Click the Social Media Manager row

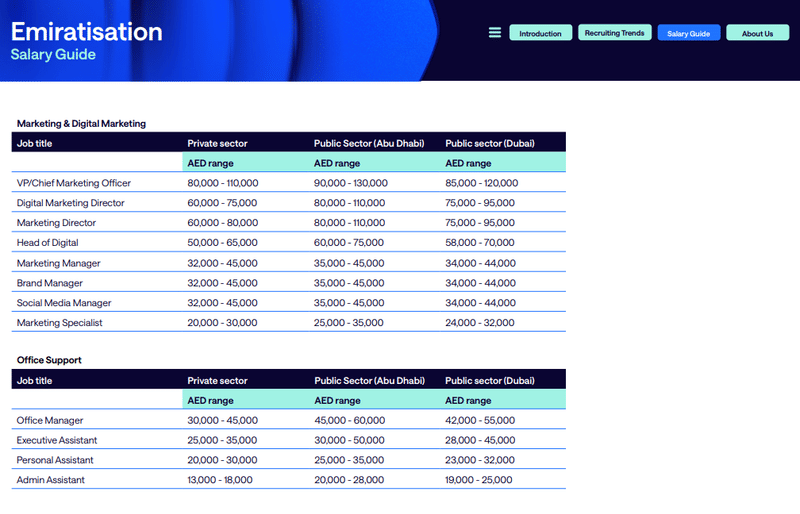64,303
